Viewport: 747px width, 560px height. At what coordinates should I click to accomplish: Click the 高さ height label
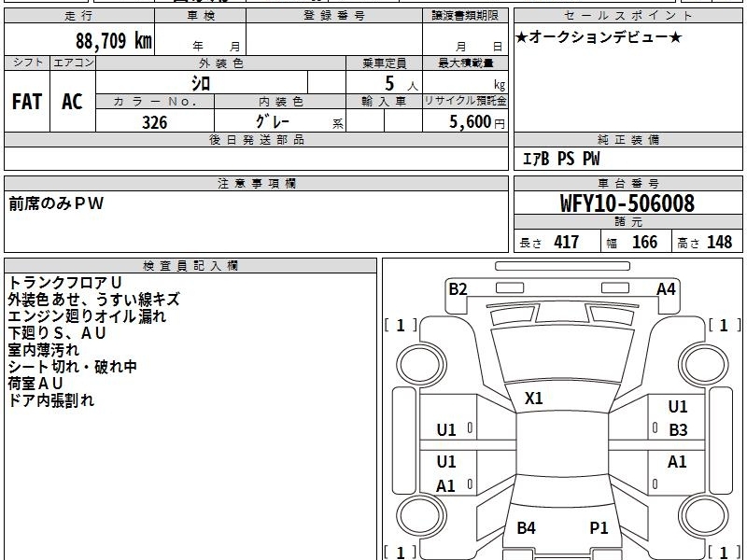[x=689, y=244]
